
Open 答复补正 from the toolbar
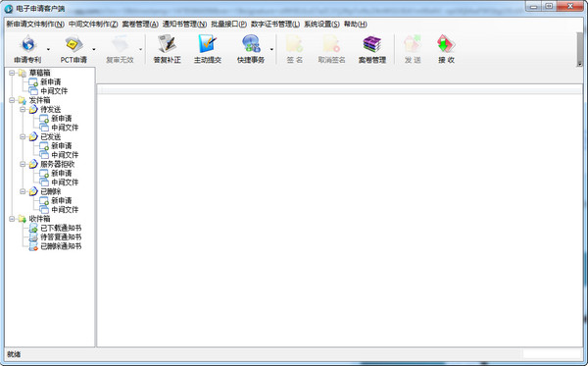point(167,49)
